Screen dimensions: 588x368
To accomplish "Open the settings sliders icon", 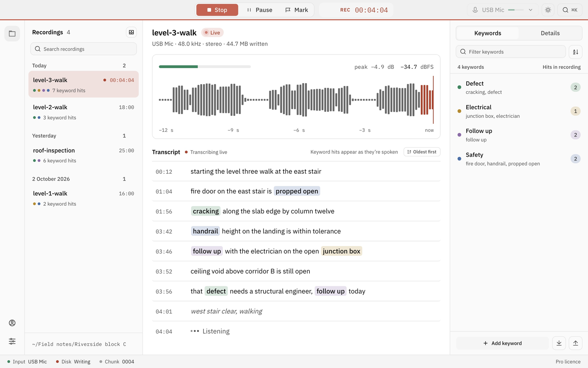I will tap(12, 341).
